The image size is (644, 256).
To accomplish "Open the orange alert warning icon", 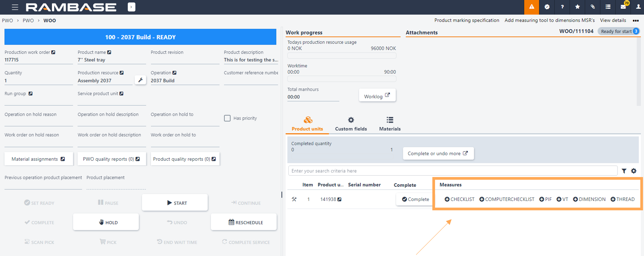I will (532, 7).
